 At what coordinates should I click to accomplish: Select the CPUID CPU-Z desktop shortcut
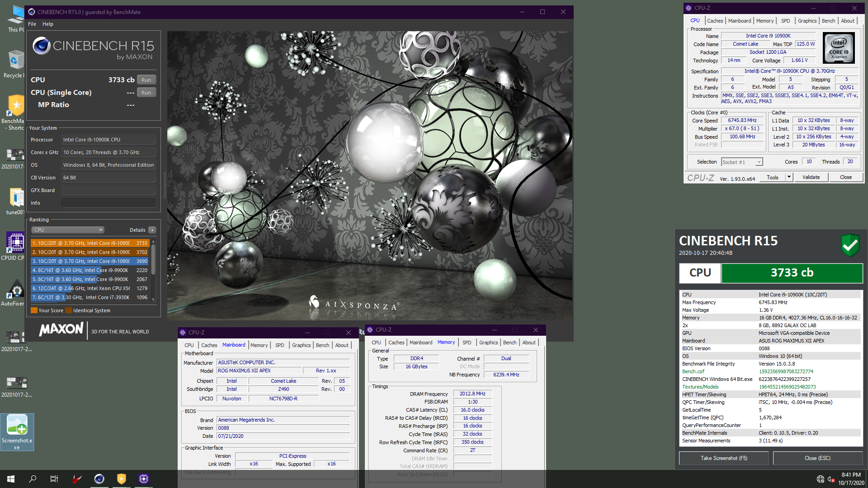click(14, 246)
